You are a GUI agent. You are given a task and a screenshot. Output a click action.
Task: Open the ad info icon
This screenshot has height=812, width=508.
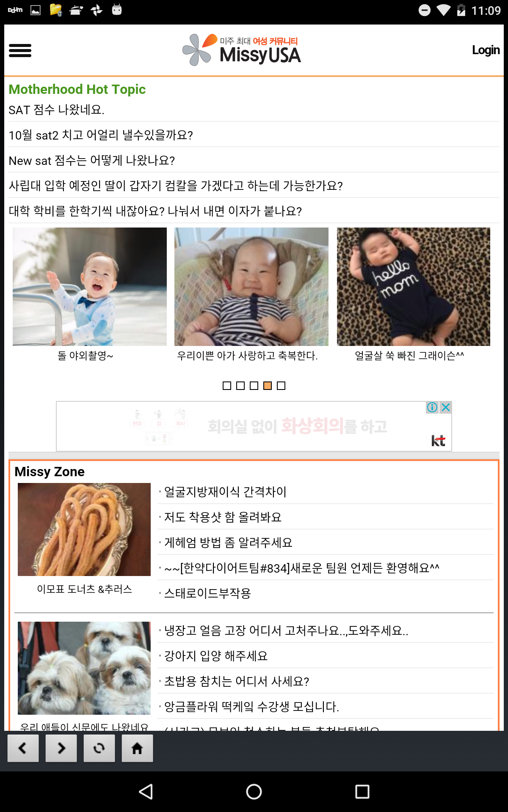tap(432, 407)
